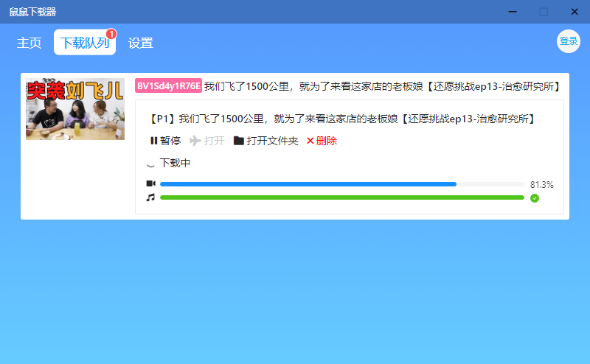Click the 81.3% progress percentage
This screenshot has height=364, width=590.
542,185
